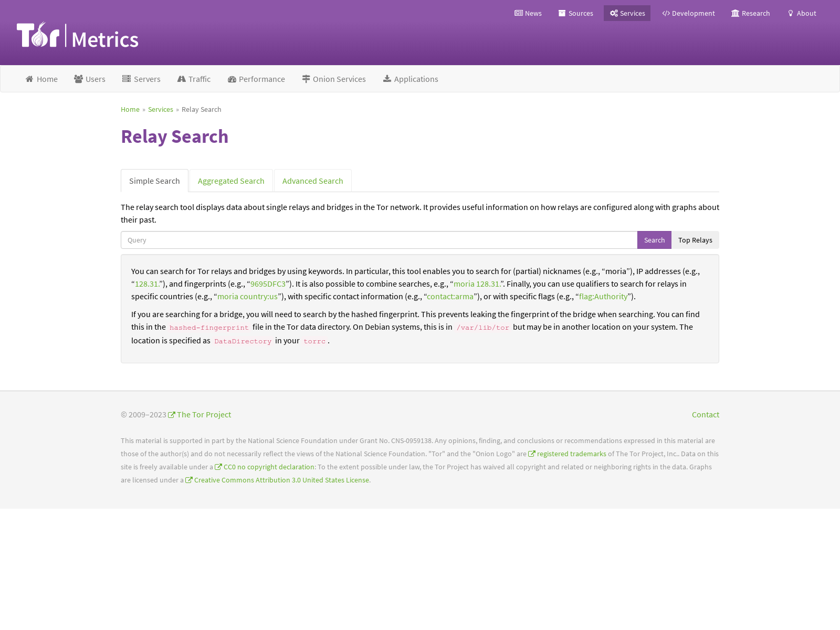The height and width of the screenshot is (630, 840).
Task: Focus the Query input field
Action: click(379, 240)
